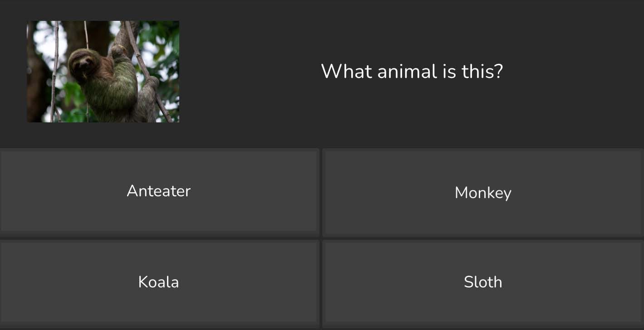Image resolution: width=644 pixels, height=330 pixels.
Task: Click the word 'Sloth' label
Action: [483, 282]
